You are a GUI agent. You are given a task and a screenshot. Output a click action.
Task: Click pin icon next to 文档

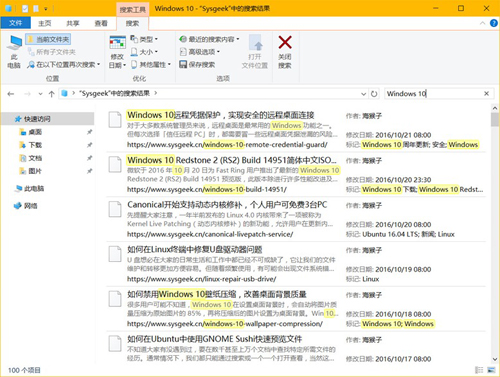pyautogui.click(x=89, y=158)
